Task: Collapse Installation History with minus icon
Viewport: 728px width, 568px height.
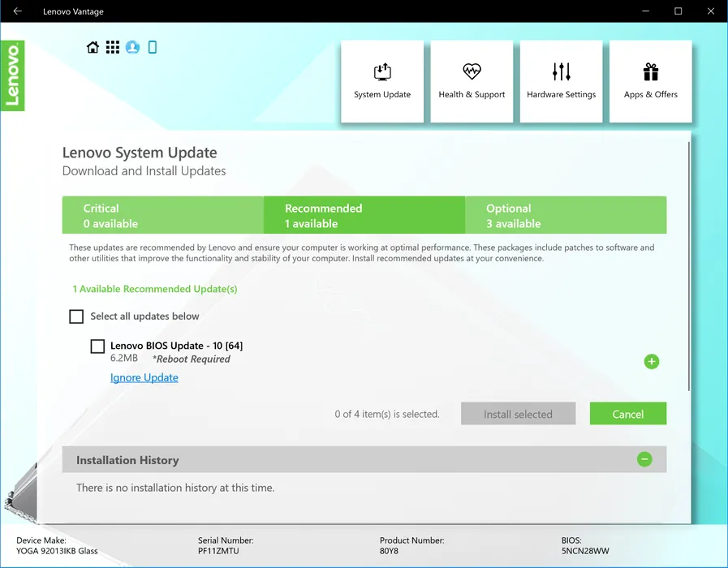Action: click(x=644, y=459)
